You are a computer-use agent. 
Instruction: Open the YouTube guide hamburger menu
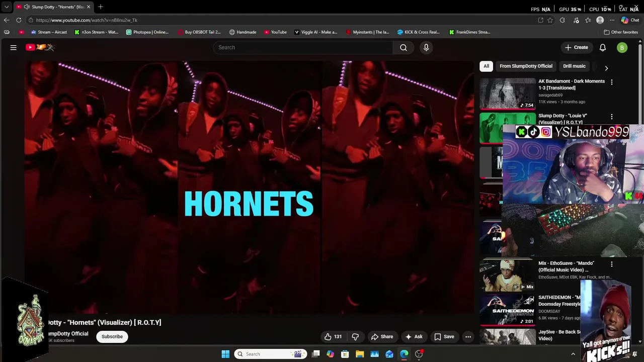click(14, 47)
